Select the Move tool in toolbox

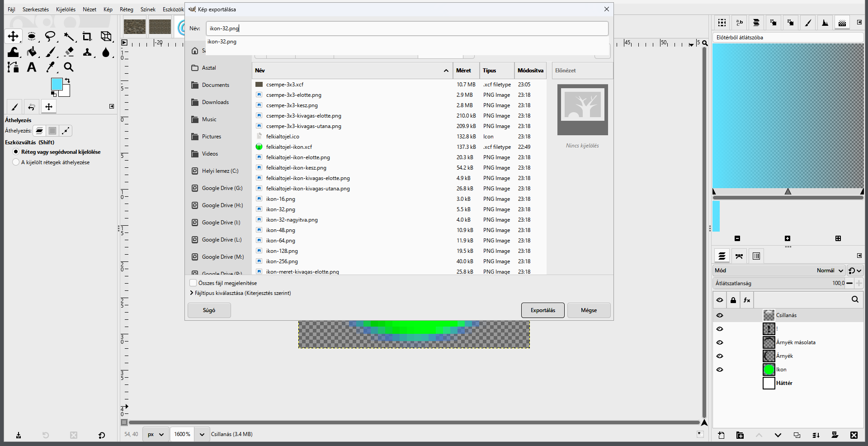13,36
